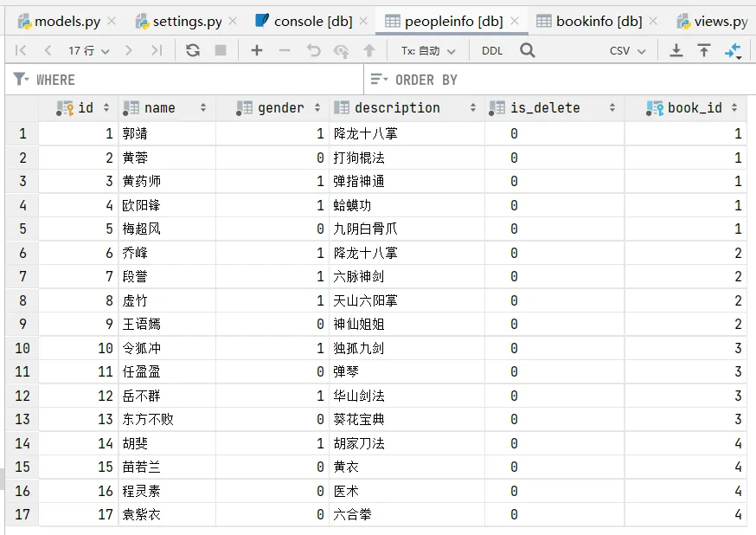Close the console [db] tab
Screen dimensions: 756x535
[x=363, y=22]
